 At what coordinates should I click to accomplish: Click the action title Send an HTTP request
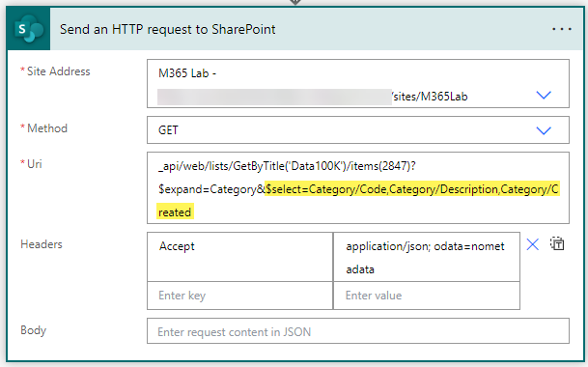pos(168,29)
